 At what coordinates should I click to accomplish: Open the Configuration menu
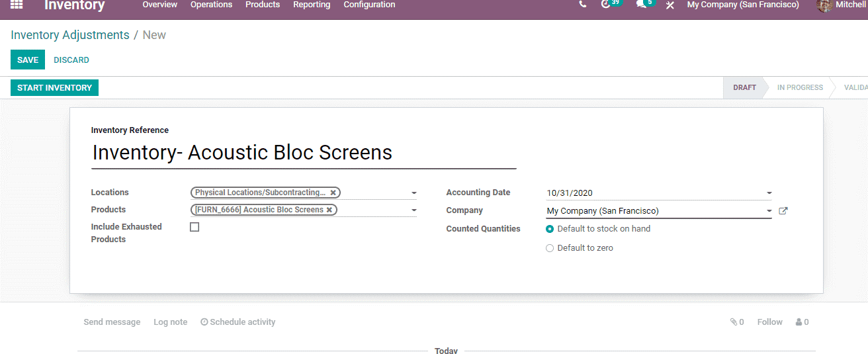(x=369, y=5)
